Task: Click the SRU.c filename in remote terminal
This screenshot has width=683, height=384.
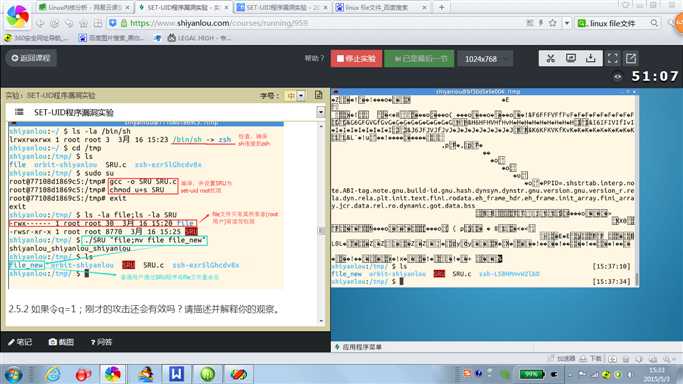Action: pyautogui.click(x=461, y=274)
